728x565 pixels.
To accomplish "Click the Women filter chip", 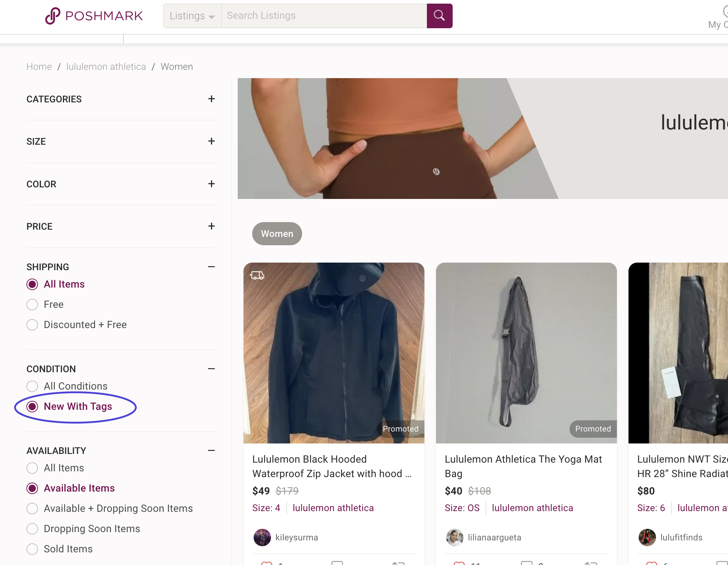I will point(277,234).
